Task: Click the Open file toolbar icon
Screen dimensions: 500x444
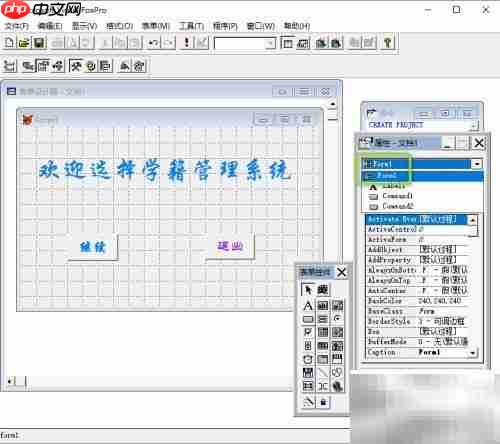Action: [x=24, y=43]
